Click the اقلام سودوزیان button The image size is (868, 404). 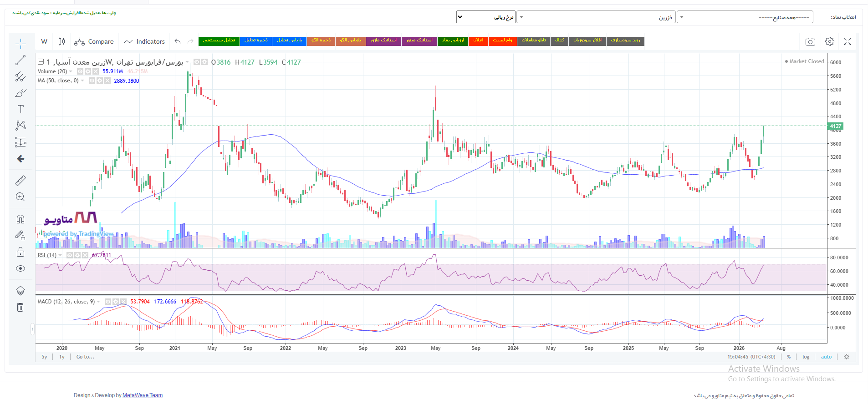pyautogui.click(x=587, y=40)
